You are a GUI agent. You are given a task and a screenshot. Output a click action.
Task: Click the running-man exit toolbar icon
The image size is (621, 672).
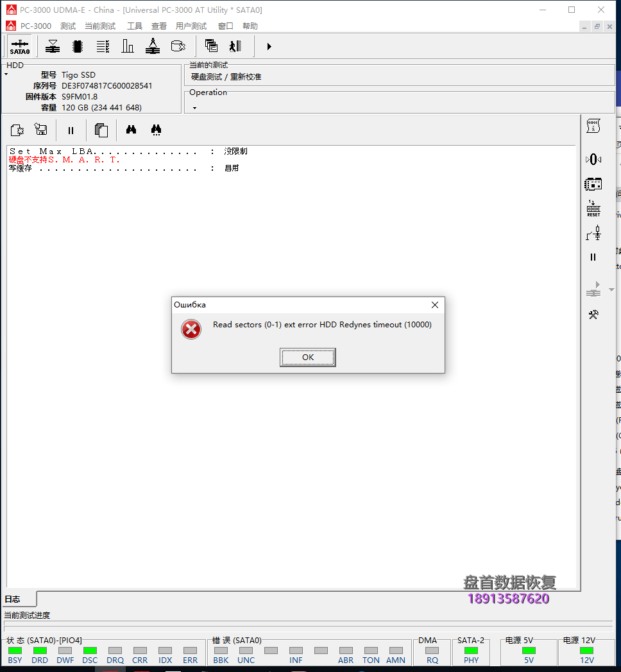235,46
